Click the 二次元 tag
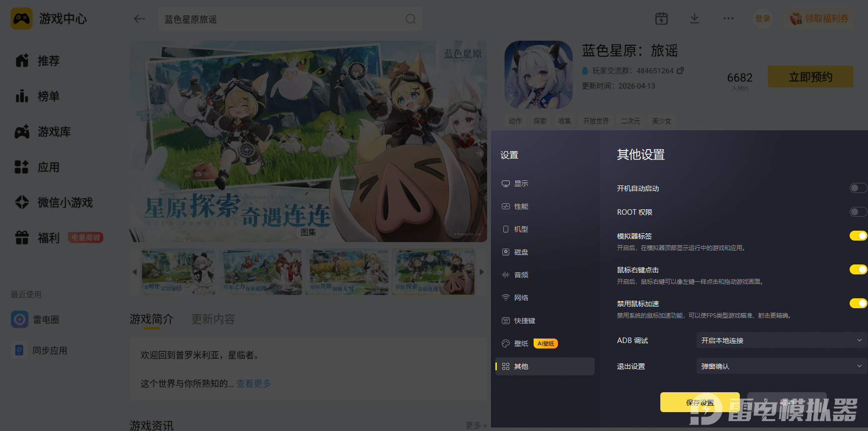This screenshot has width=868, height=431. [x=631, y=121]
